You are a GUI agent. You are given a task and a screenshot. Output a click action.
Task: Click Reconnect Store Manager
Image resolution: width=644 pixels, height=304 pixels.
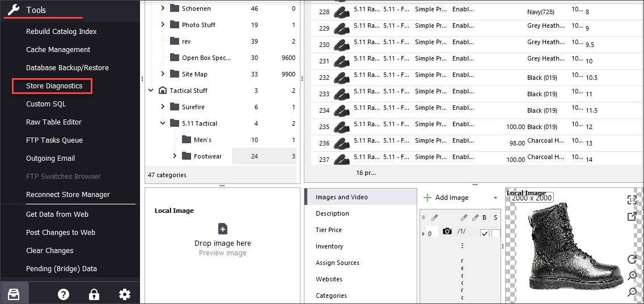click(68, 195)
